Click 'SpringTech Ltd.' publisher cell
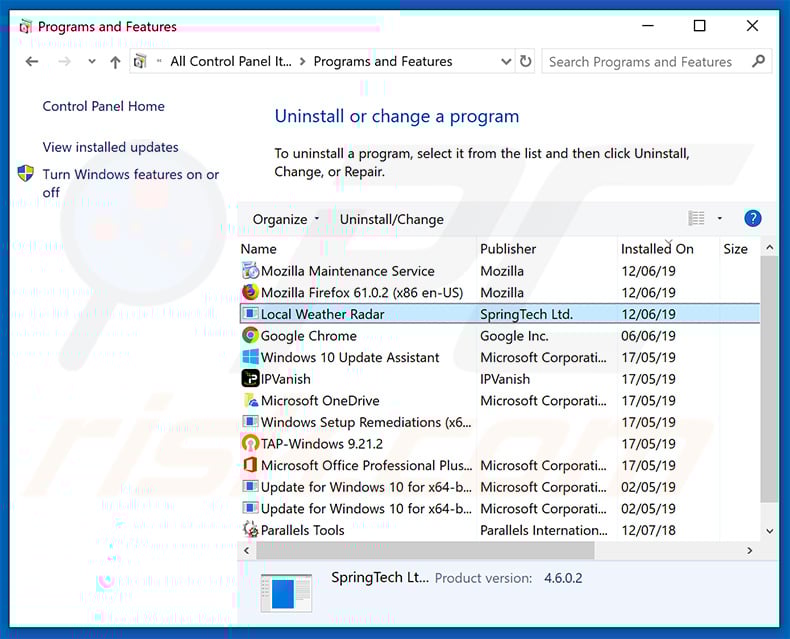Image resolution: width=790 pixels, height=639 pixels. pos(526,314)
